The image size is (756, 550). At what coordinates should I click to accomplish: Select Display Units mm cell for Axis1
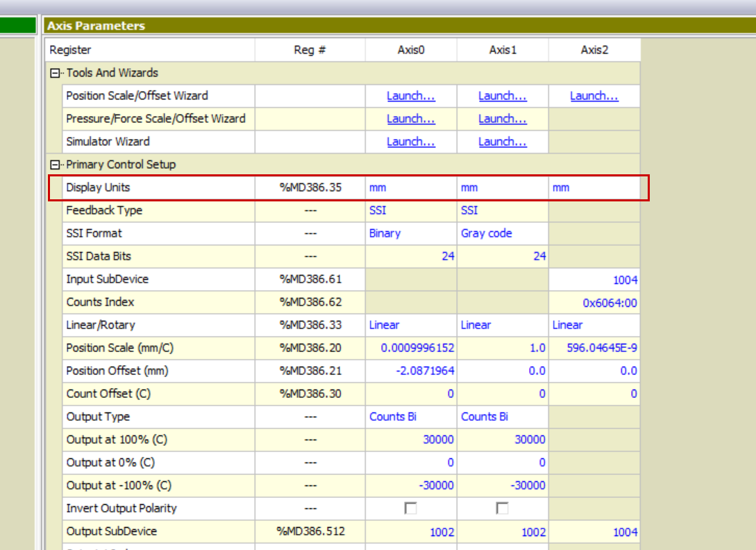(x=503, y=187)
